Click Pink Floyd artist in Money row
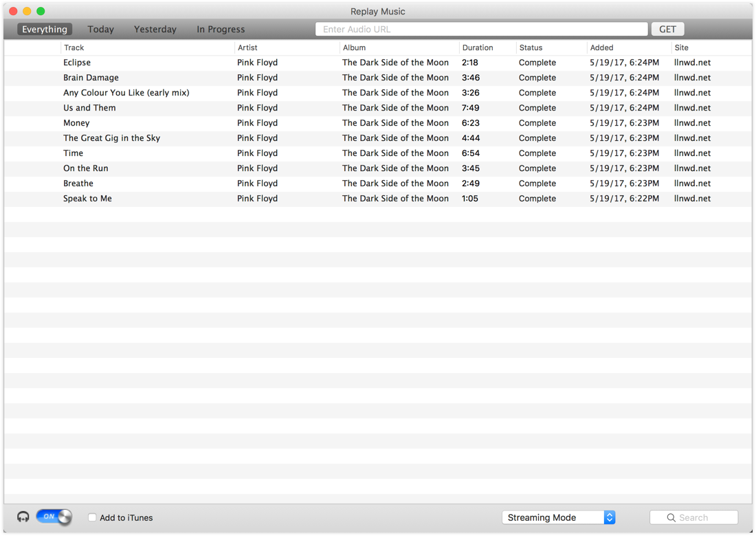 pyautogui.click(x=257, y=123)
